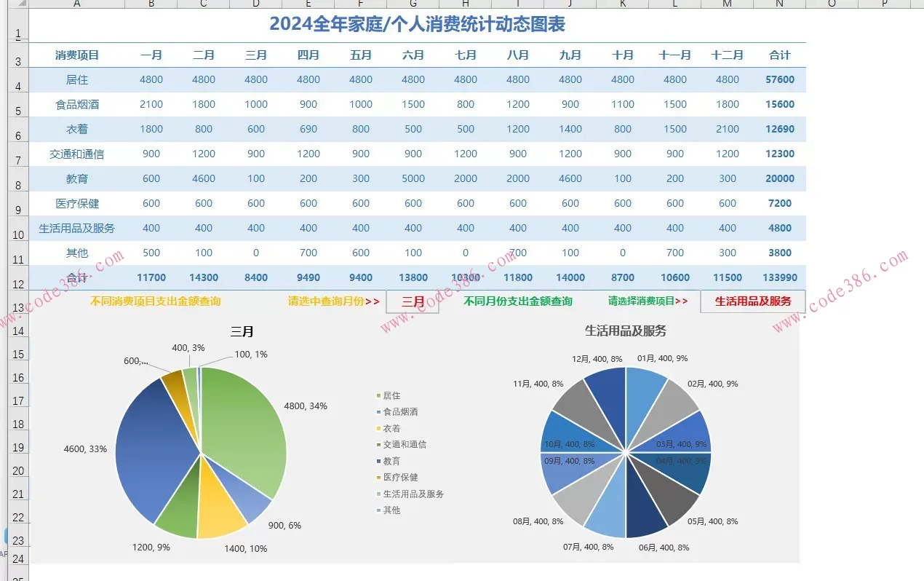Select the 15600 total cell for 食品烟酒

780,105
